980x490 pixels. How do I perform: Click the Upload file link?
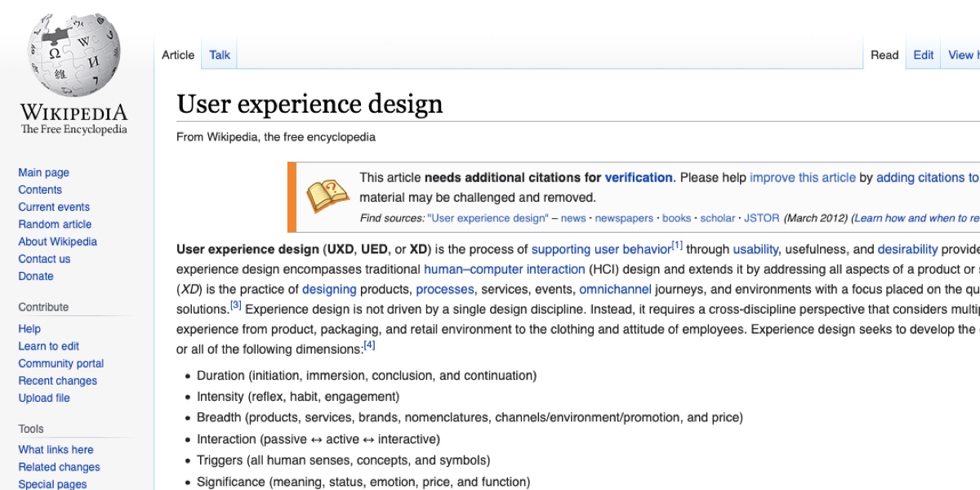[x=44, y=398]
